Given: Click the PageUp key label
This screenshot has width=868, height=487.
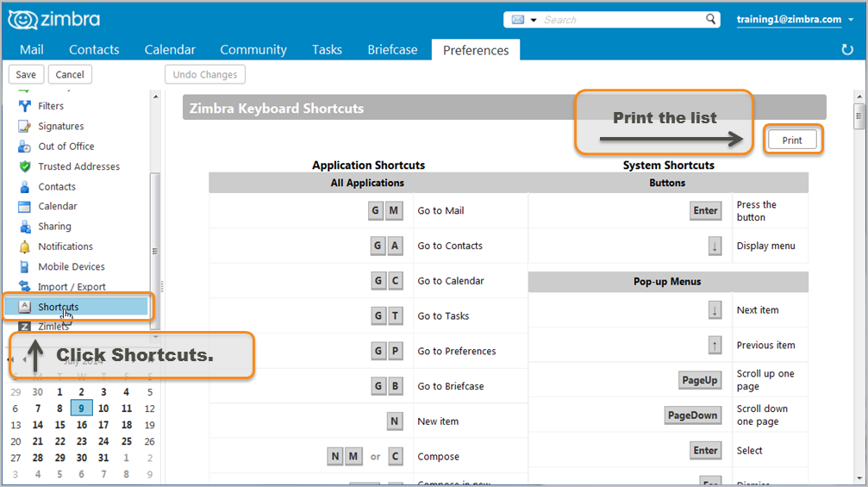Looking at the screenshot, I should pos(700,380).
